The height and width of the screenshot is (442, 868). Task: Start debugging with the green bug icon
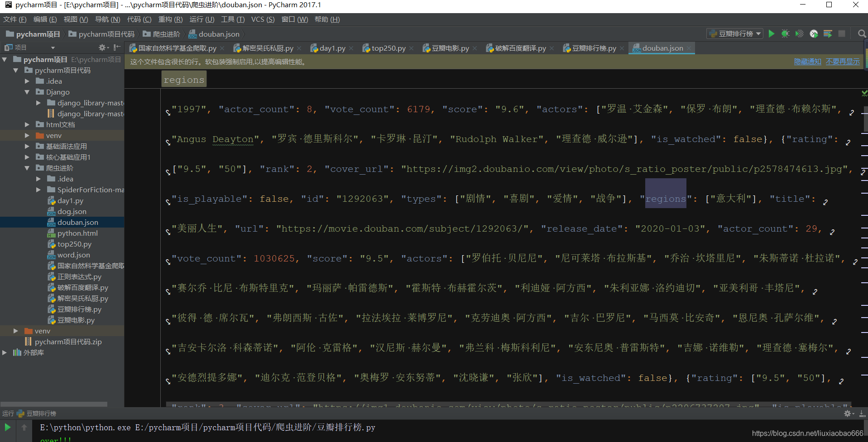[786, 33]
